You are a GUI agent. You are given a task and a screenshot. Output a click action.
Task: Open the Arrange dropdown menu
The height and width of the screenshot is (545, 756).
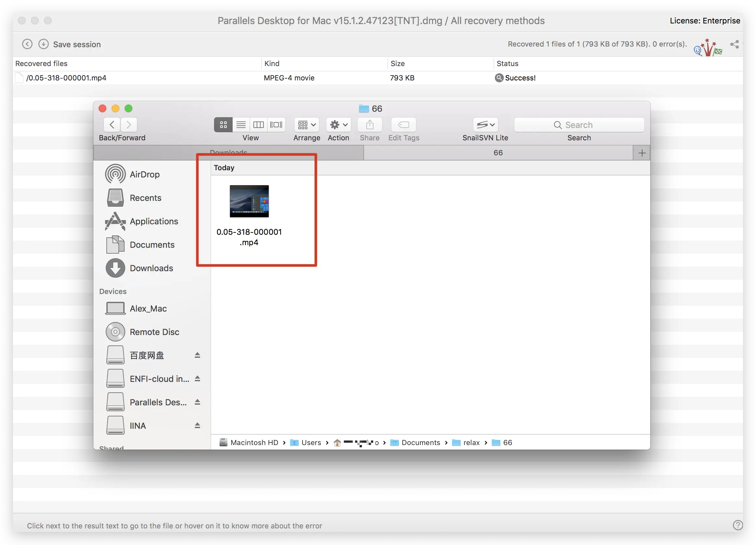point(306,125)
